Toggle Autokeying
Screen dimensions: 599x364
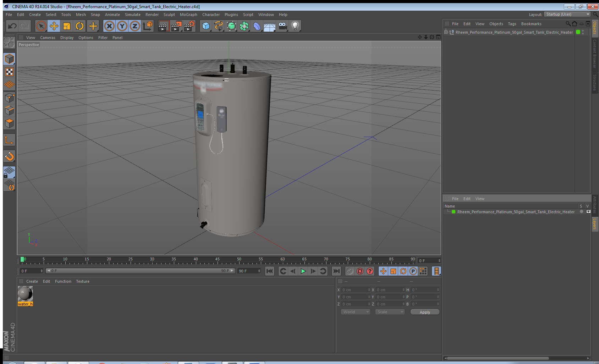pyautogui.click(x=360, y=271)
